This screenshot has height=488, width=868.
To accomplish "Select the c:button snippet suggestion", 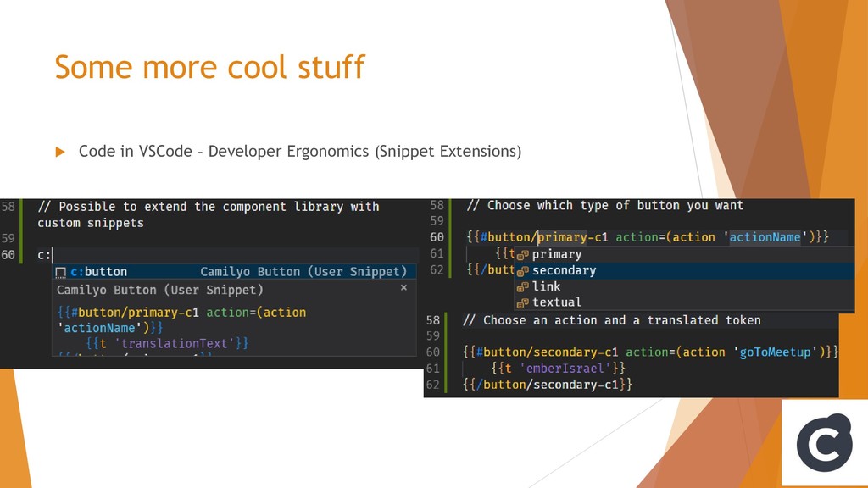I will point(235,272).
